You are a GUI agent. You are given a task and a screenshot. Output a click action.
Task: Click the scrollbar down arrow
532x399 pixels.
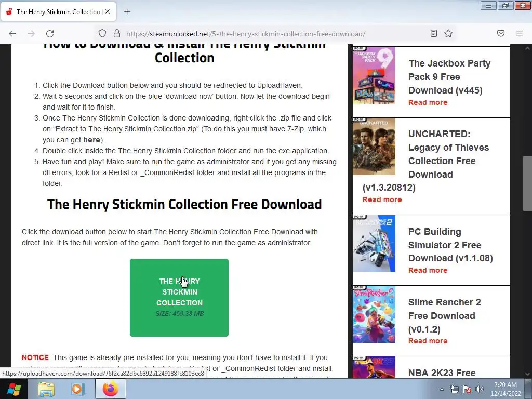(527, 374)
